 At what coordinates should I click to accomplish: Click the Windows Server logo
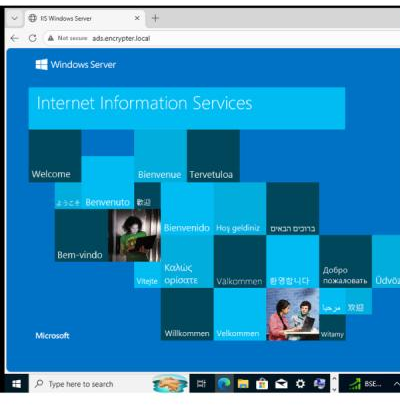pos(76,64)
